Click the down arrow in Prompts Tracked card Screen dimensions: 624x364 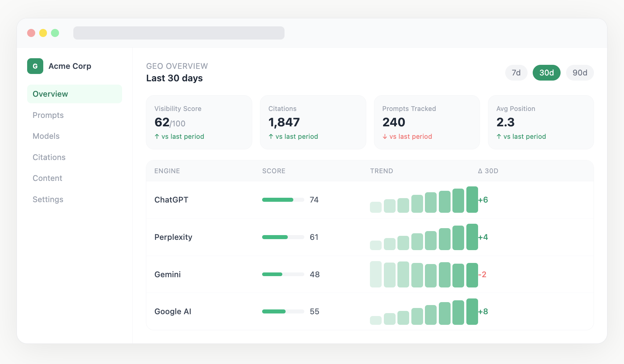tap(385, 137)
